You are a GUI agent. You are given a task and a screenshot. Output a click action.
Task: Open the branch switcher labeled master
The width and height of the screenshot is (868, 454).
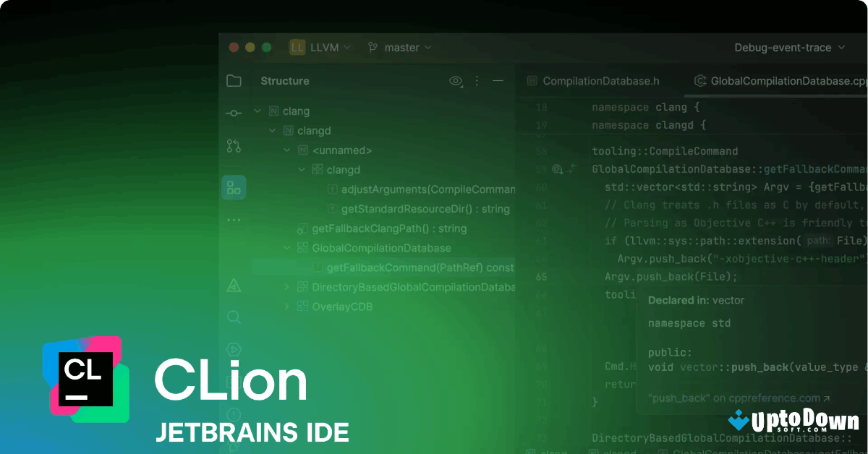[400, 47]
